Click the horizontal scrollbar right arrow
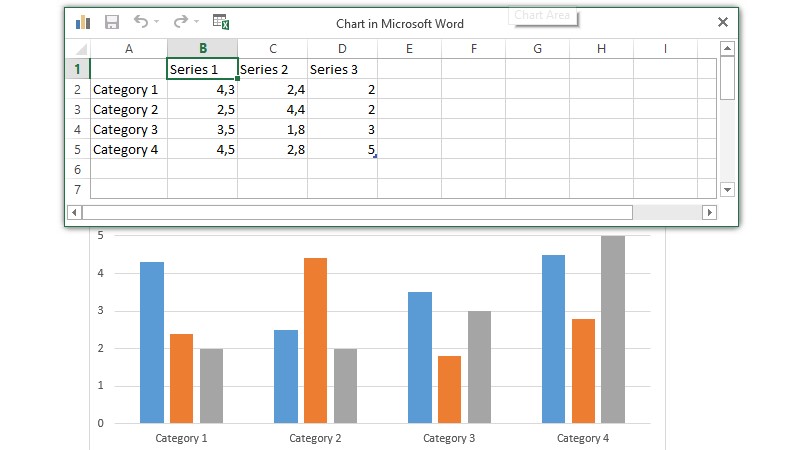800x450 pixels. (x=710, y=212)
